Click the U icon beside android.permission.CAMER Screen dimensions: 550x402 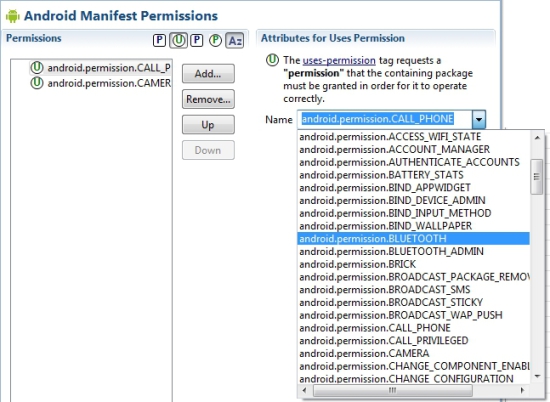pyautogui.click(x=36, y=83)
